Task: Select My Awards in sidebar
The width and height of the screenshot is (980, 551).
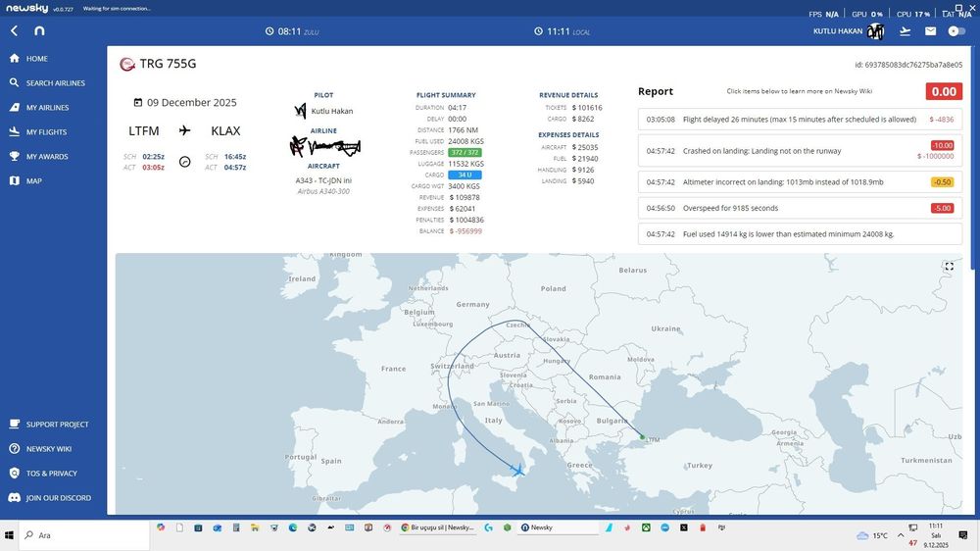Action: [47, 157]
